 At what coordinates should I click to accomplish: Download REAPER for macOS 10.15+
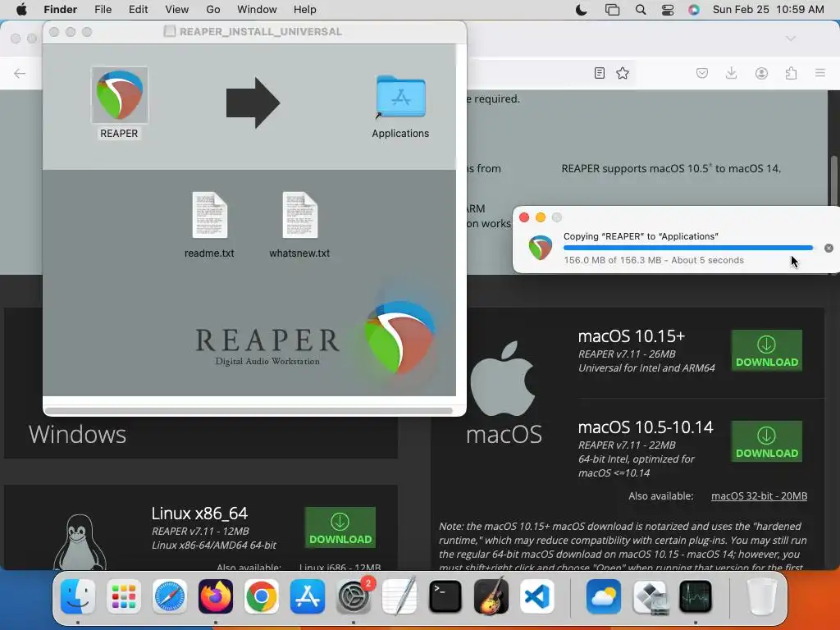(x=767, y=350)
